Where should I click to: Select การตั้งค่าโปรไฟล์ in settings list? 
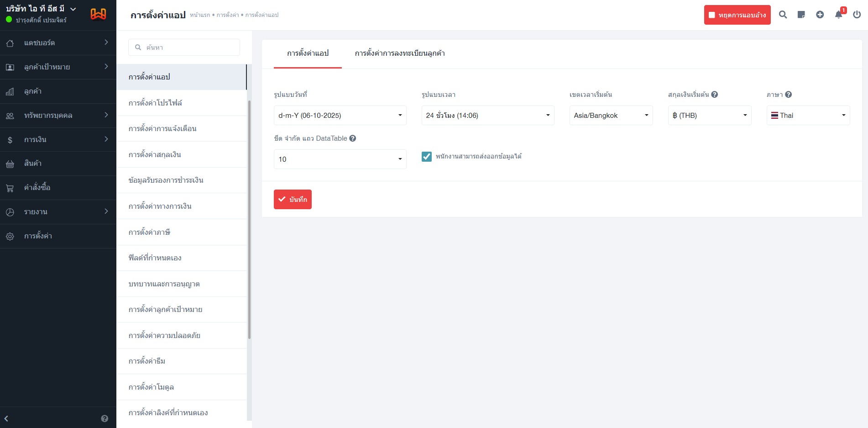point(155,103)
